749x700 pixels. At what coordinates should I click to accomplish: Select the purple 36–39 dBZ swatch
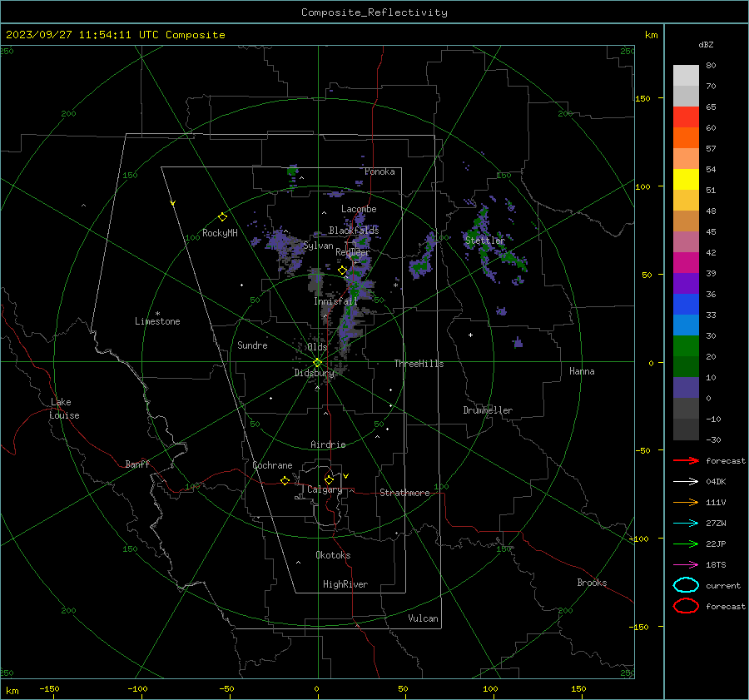click(x=686, y=284)
